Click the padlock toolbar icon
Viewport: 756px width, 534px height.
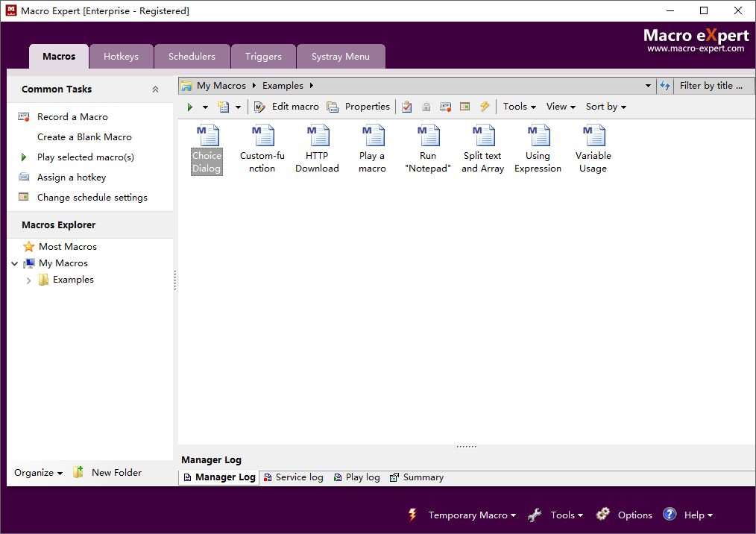click(x=426, y=107)
